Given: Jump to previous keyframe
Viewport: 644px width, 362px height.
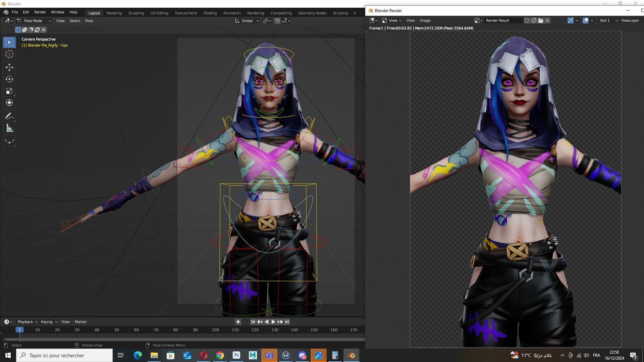Looking at the screenshot, I should pos(260,322).
